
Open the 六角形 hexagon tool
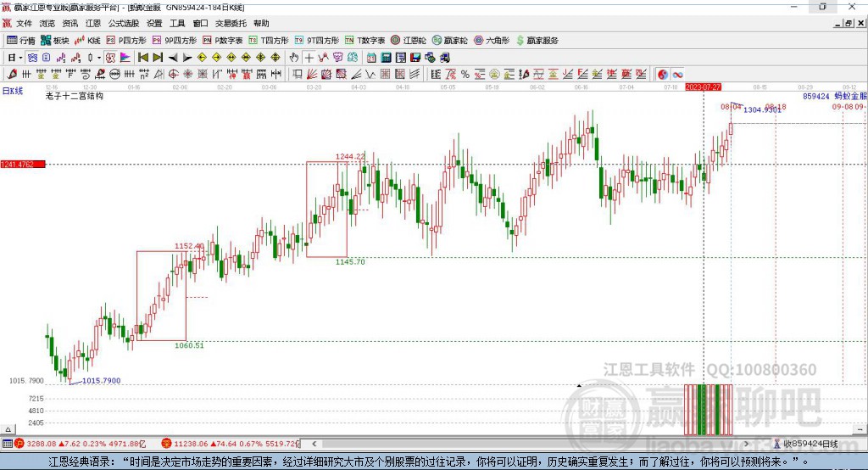492,41
